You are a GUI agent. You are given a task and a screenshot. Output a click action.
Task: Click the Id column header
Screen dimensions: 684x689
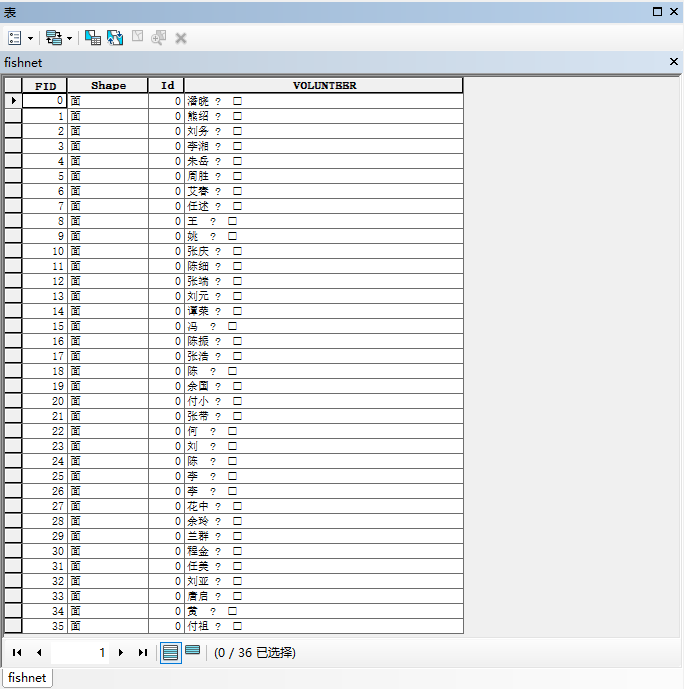166,85
